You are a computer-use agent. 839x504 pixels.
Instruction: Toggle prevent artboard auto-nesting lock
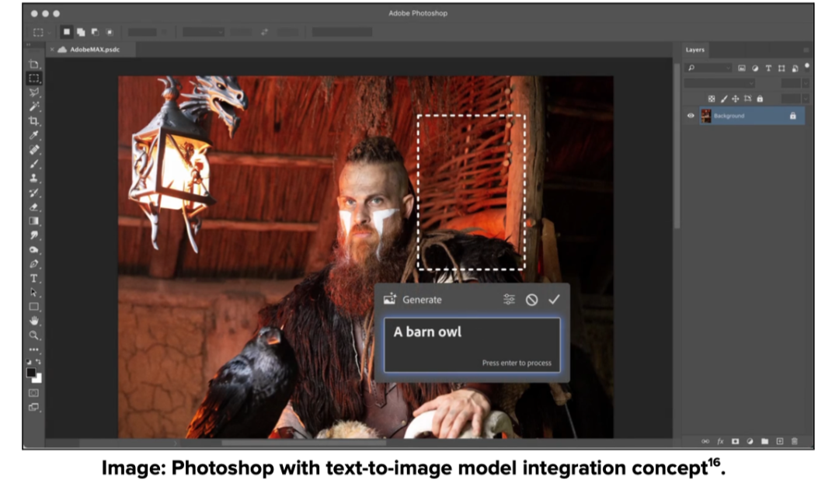coord(747,99)
